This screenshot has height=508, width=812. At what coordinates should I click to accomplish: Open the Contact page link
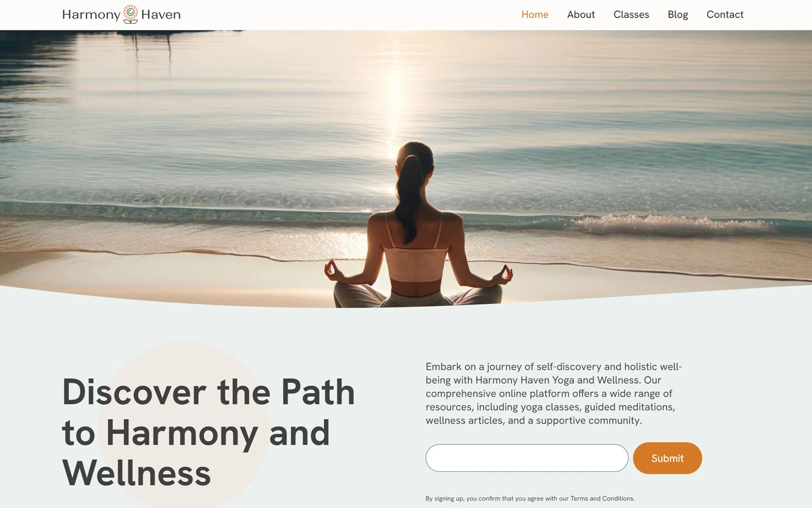coord(725,15)
